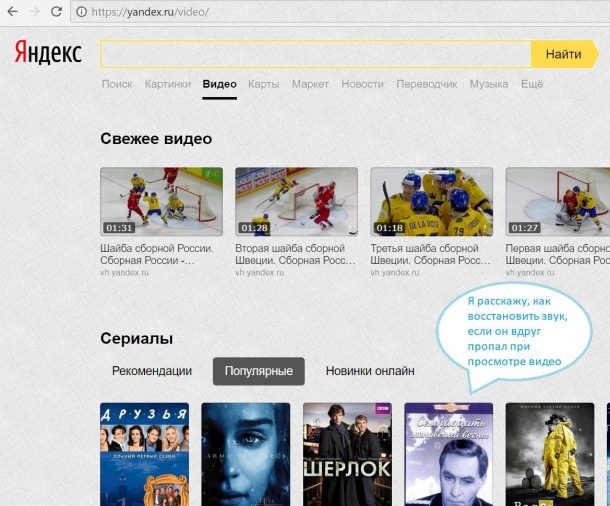Open title Первая шайба сборной Швеции
The image size is (610, 506).
tap(558, 254)
